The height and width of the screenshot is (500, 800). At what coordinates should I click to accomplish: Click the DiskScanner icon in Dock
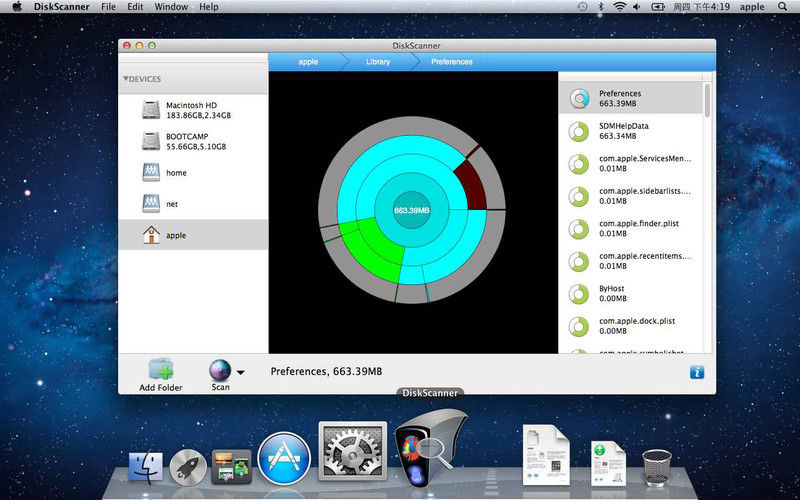tap(430, 448)
